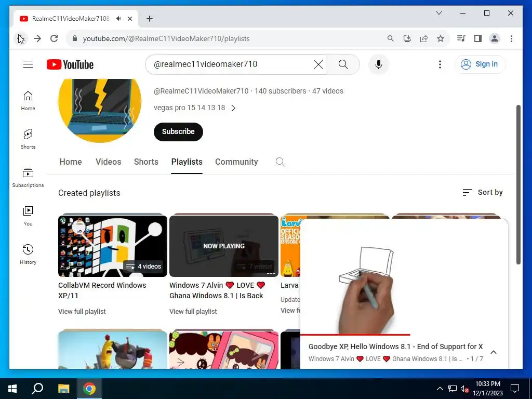This screenshot has width=532, height=399.
Task: Open Home in the left sidebar
Action: (x=28, y=101)
